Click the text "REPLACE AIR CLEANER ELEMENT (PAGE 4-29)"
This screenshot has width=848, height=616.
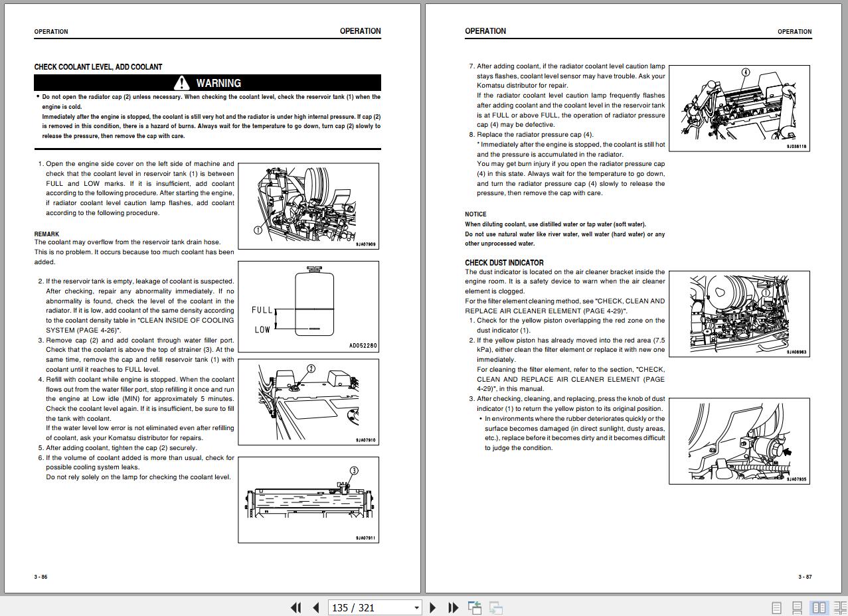[x=545, y=311]
